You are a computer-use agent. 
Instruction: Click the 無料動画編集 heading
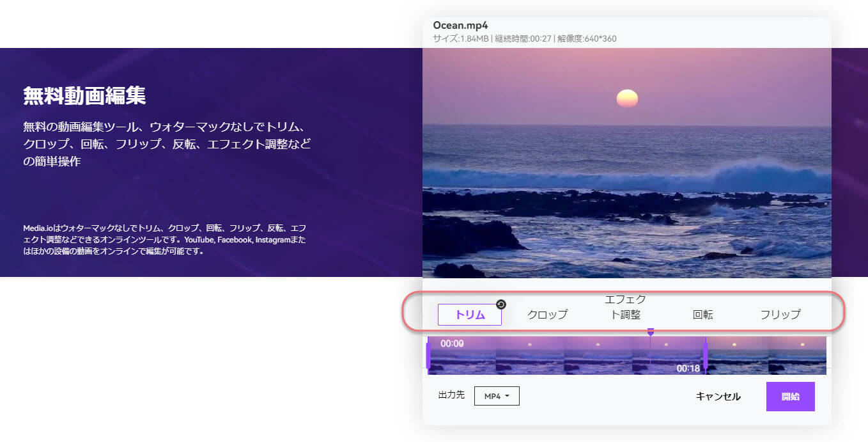point(84,96)
